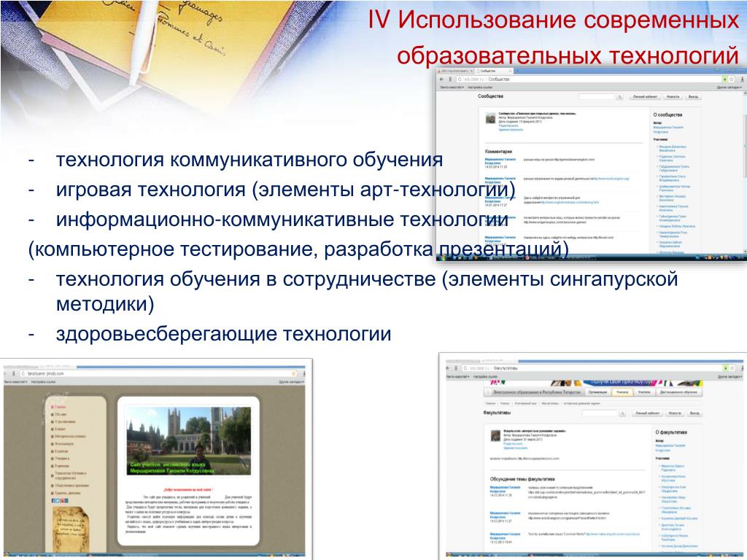Select Организации tab on Факультативы page
747x560 pixels.
pos(597,392)
